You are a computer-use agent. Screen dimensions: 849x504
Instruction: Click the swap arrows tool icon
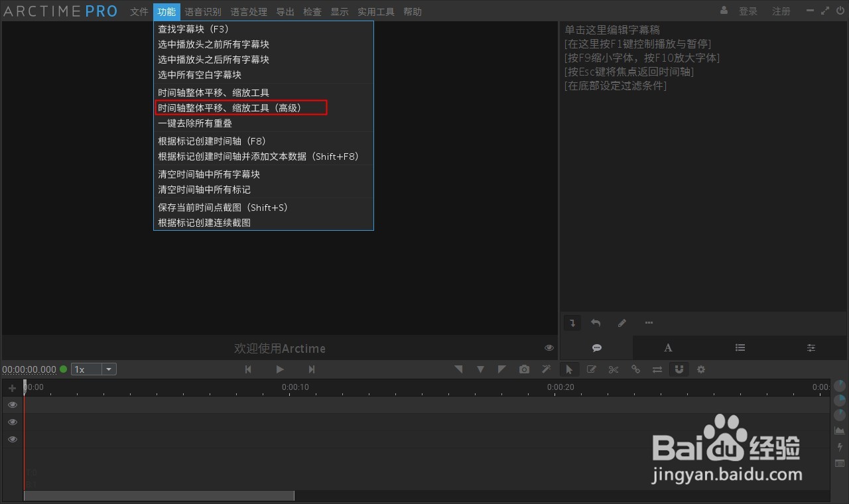657,369
